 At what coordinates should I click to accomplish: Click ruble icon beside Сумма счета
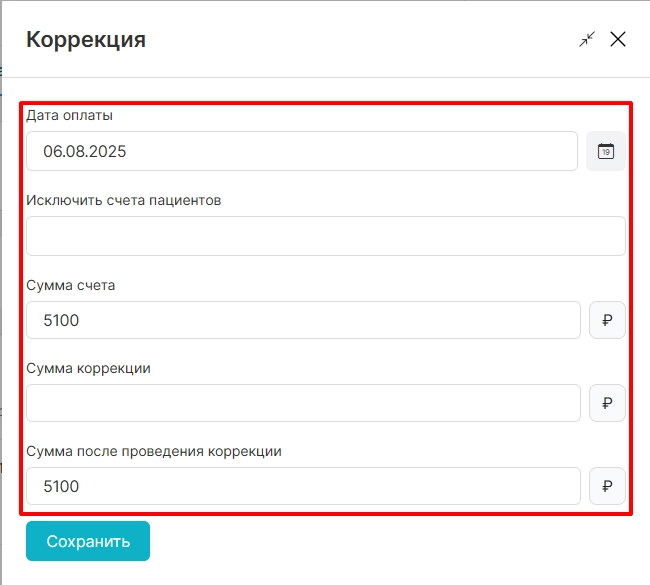(607, 321)
